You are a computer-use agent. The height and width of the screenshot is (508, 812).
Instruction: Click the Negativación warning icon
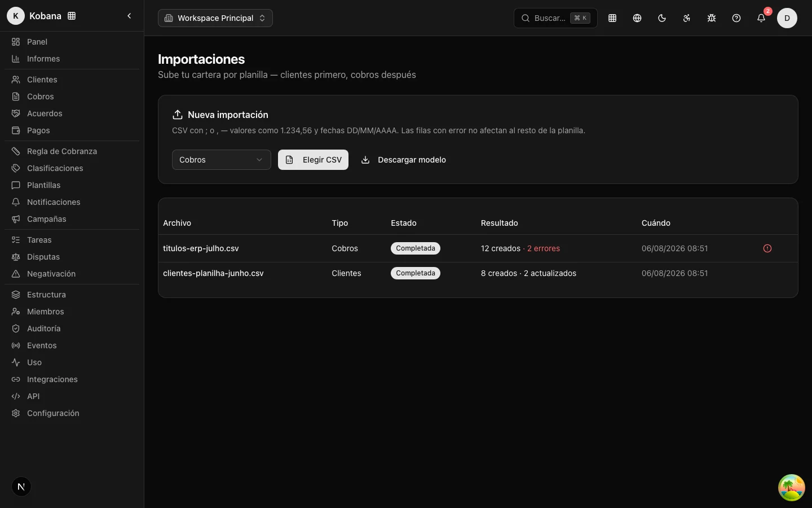[x=16, y=274]
